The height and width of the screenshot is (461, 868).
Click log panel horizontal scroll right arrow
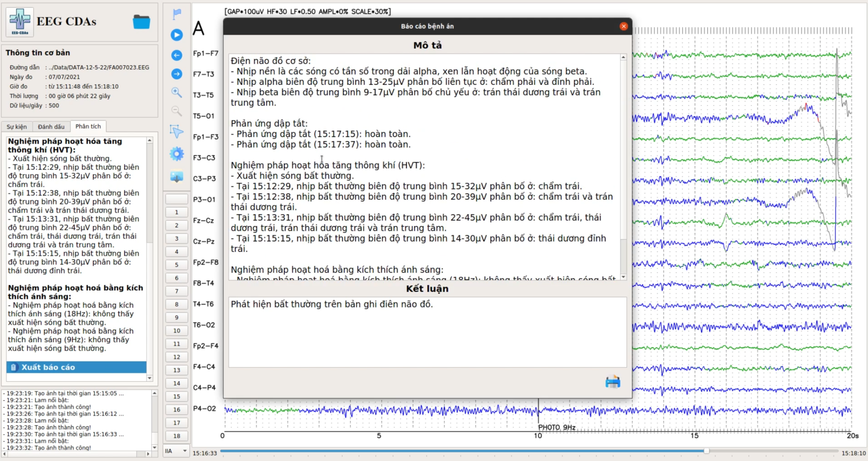148,454
